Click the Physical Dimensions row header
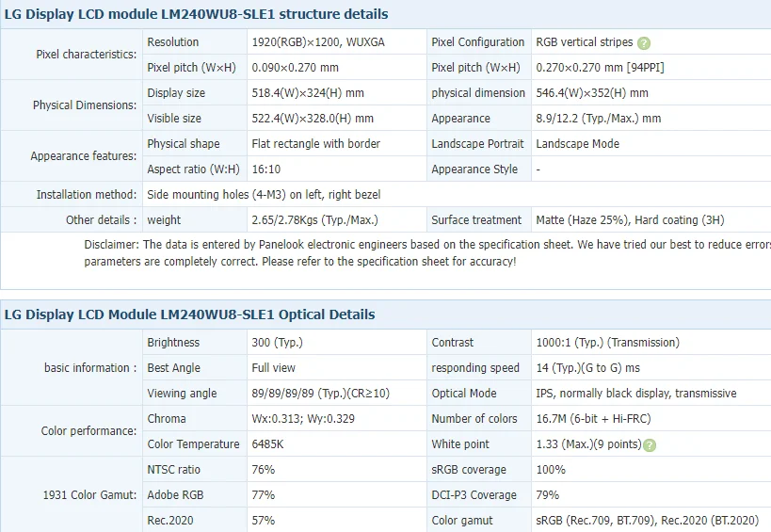771x532 pixels. (85, 105)
